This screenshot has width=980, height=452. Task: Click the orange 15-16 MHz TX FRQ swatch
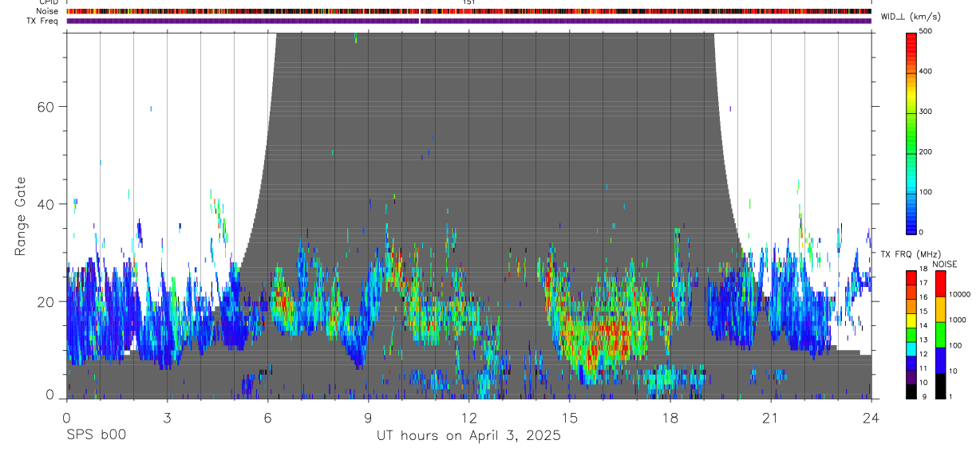[x=911, y=305]
